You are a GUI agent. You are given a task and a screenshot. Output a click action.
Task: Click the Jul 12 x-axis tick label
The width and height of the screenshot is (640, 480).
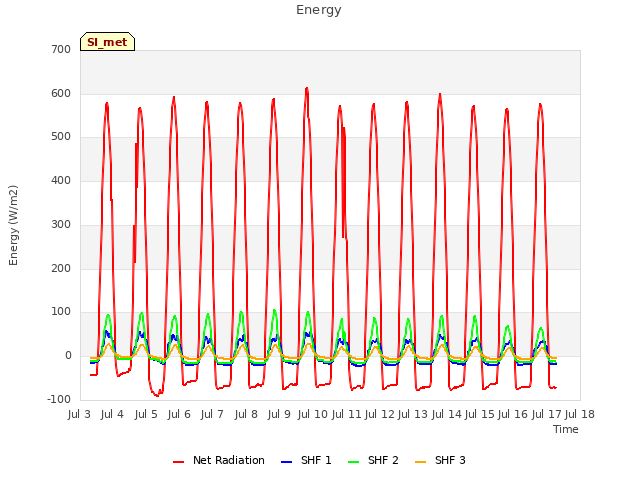380,414
